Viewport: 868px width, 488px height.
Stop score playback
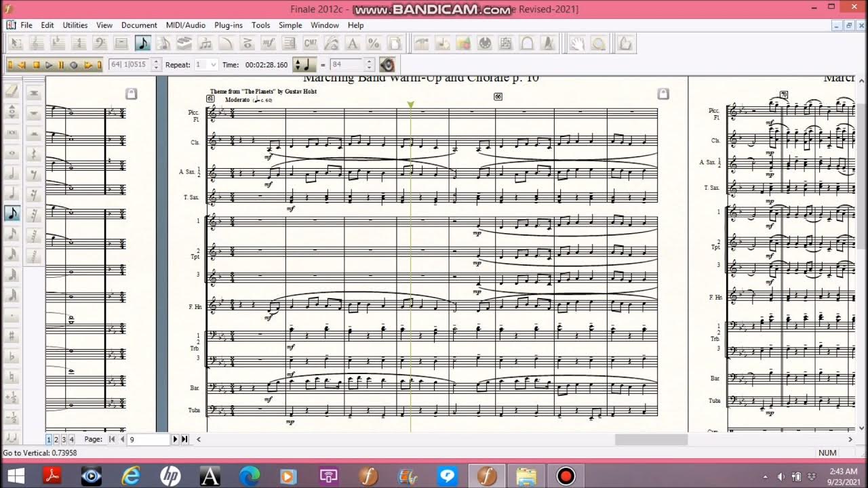[x=36, y=65]
